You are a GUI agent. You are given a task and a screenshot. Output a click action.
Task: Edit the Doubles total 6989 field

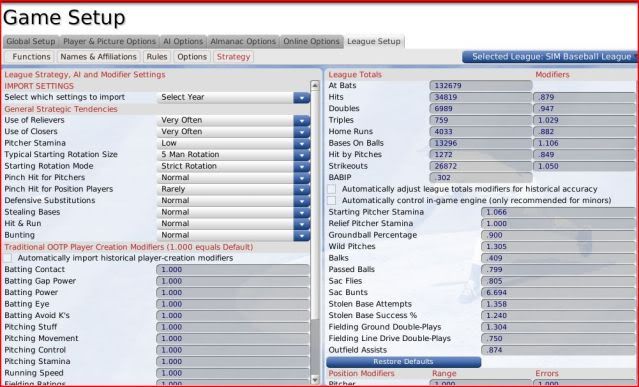point(481,109)
